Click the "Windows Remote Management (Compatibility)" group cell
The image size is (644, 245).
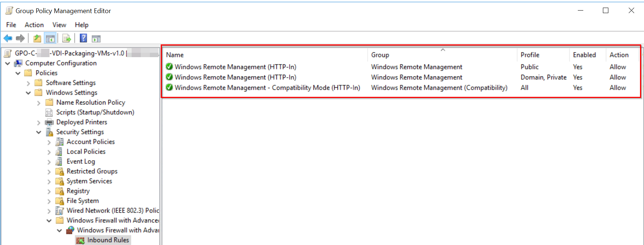point(439,88)
